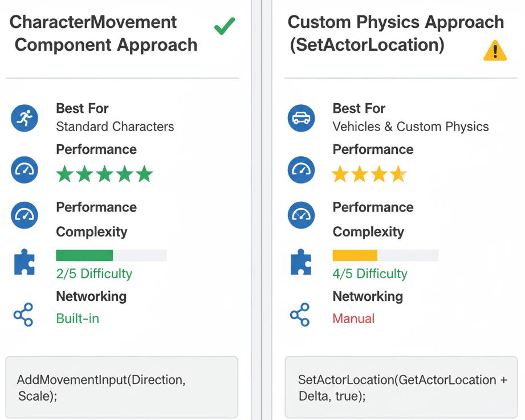Click the SetActorLocation code snippet box
Image resolution: width=525 pixels, height=420 pixels.
[x=401, y=388]
